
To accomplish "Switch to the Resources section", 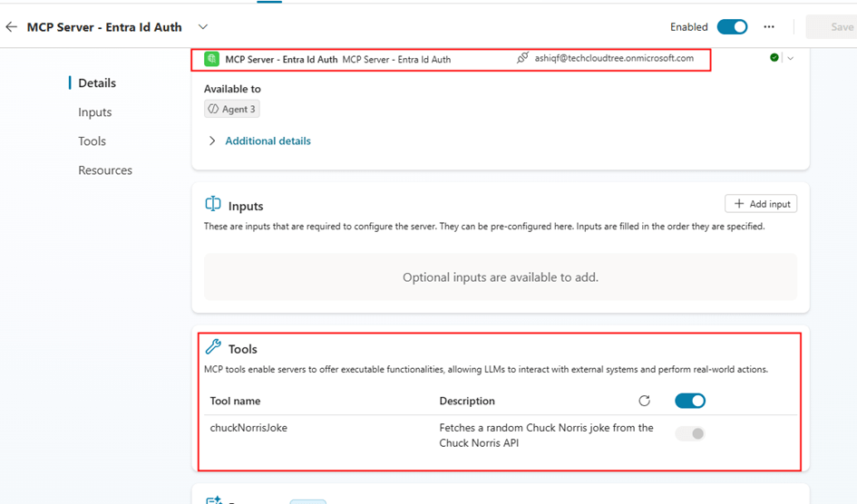I will point(105,170).
